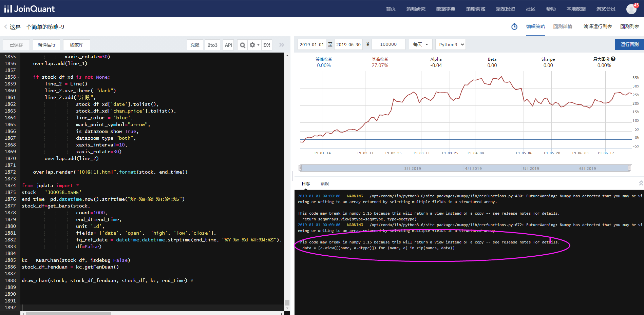The image size is (644, 315).
Task: Click the search magnifier icon in editor toolbar
Action: click(x=242, y=45)
